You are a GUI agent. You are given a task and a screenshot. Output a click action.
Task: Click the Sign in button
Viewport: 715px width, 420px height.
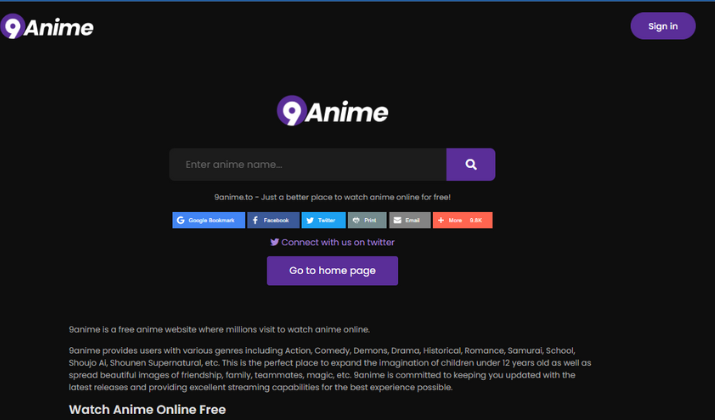(x=663, y=26)
